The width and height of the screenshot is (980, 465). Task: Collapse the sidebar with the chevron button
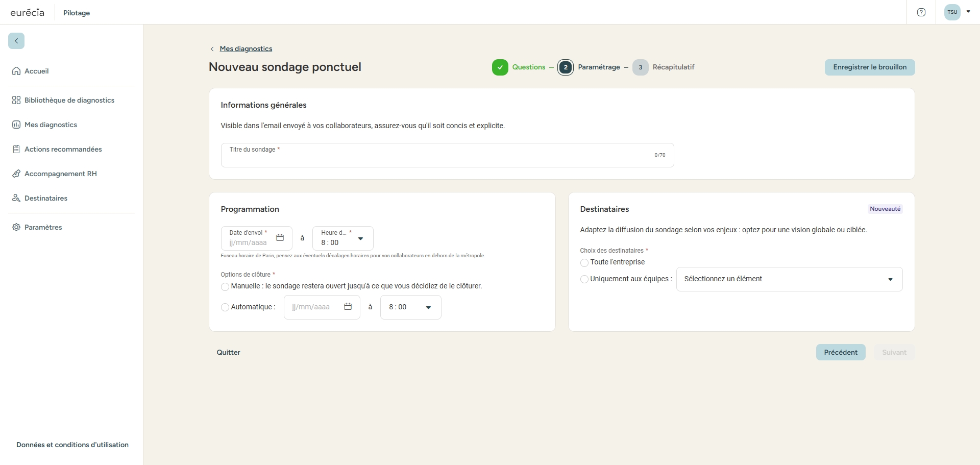tap(16, 41)
